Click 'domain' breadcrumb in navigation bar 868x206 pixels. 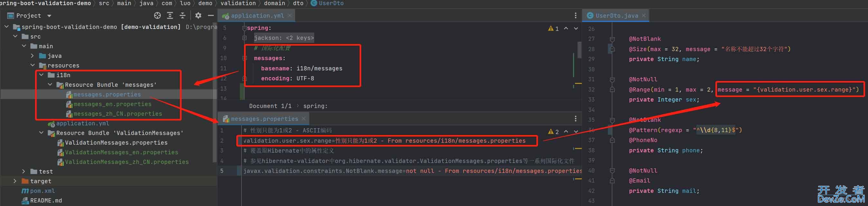pyautogui.click(x=274, y=3)
